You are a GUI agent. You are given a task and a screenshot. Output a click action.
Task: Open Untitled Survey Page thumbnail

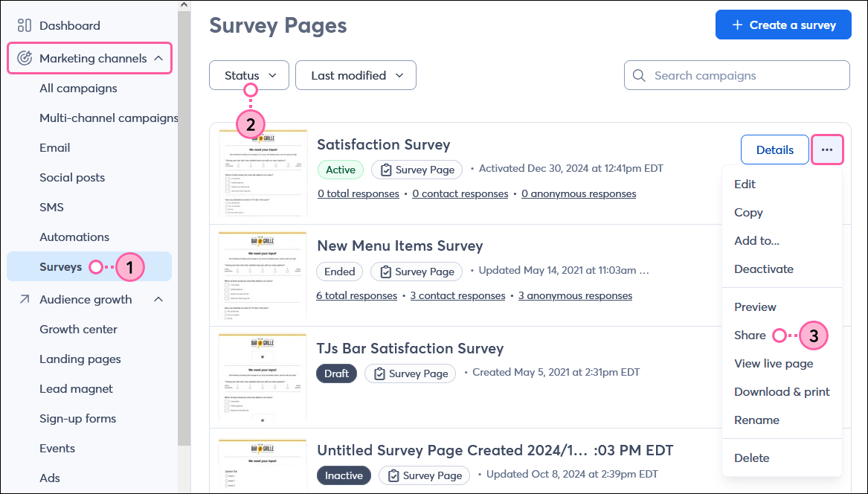[263, 465]
